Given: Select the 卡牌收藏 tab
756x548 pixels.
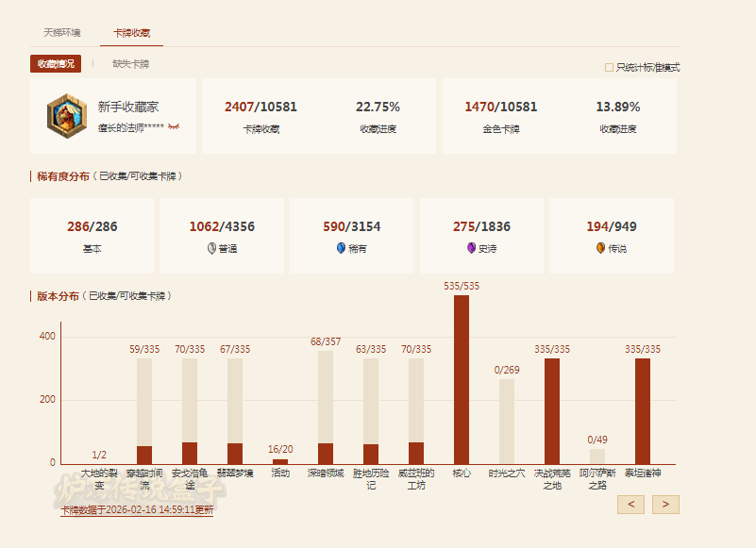Looking at the screenshot, I should 131,32.
